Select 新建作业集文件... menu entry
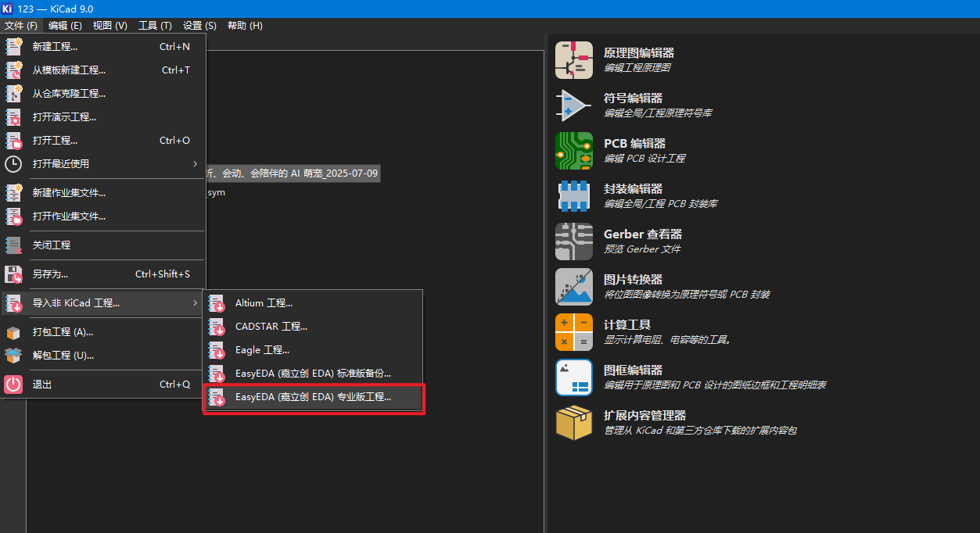This screenshot has width=980, height=533. point(103,193)
